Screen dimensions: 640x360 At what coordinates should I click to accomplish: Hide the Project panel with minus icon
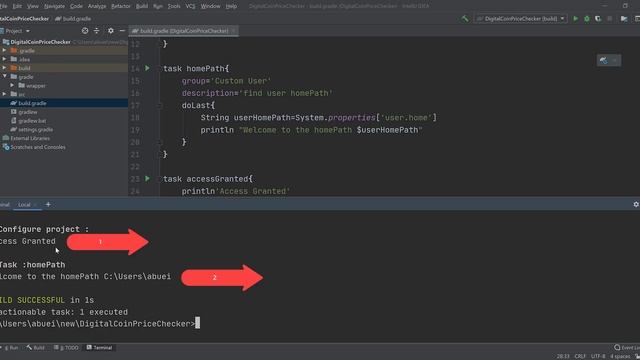[122, 31]
